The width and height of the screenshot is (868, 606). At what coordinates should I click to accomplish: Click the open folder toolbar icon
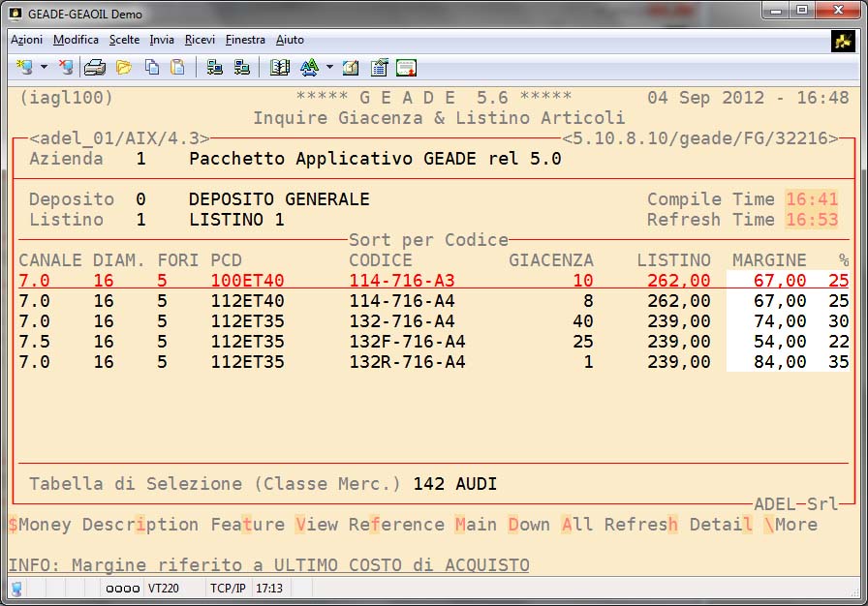tap(124, 68)
